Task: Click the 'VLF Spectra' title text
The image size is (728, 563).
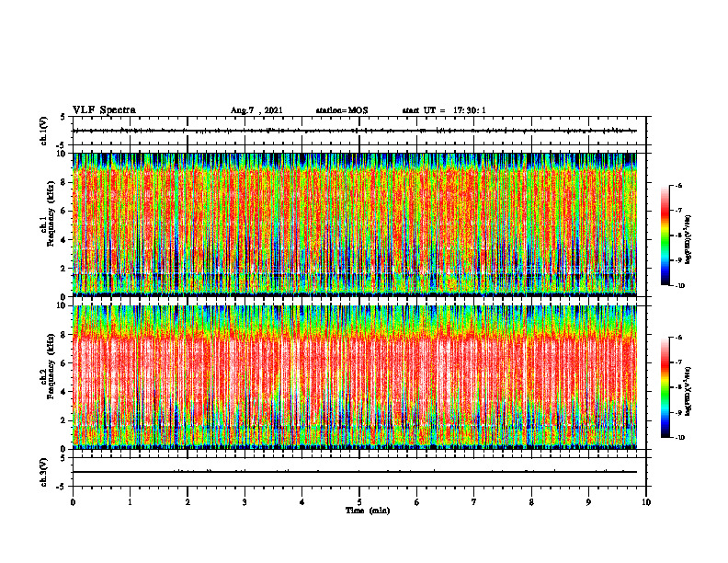Action: pos(104,110)
